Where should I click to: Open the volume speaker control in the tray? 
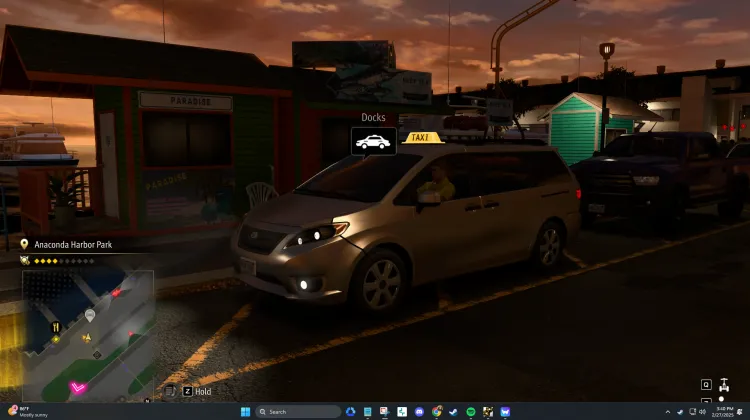click(702, 412)
